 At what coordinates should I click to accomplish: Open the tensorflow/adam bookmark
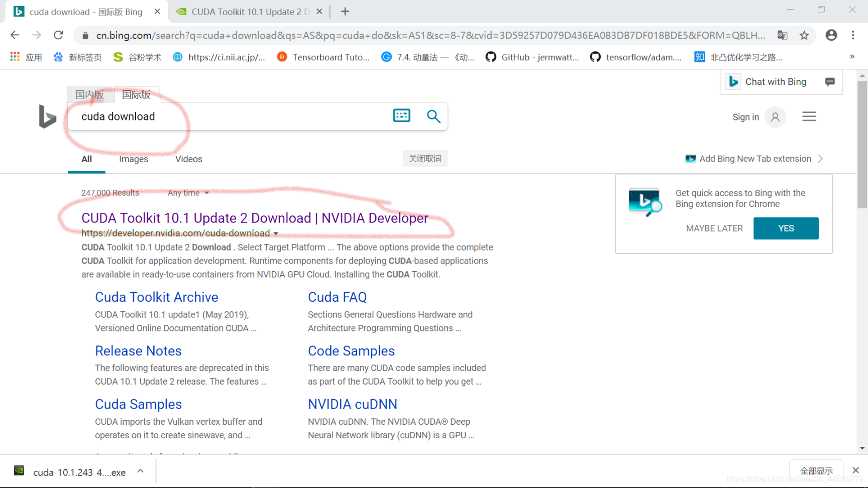click(636, 57)
